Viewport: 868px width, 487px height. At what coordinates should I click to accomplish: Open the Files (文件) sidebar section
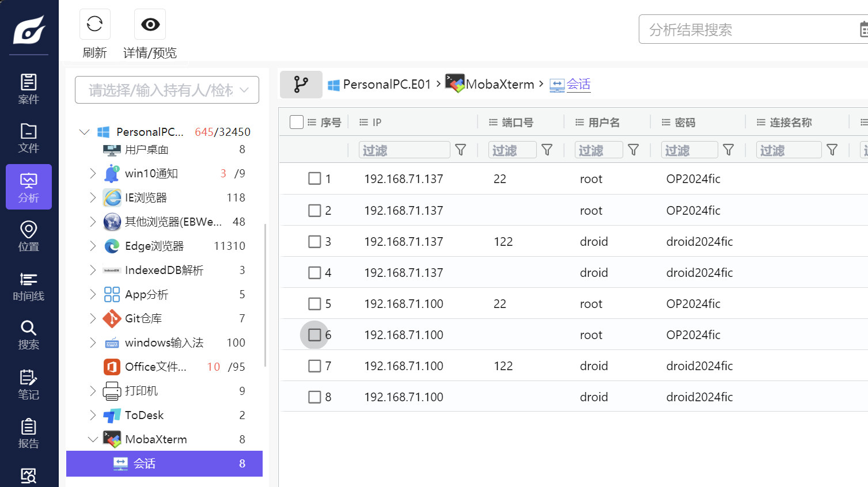coord(28,138)
